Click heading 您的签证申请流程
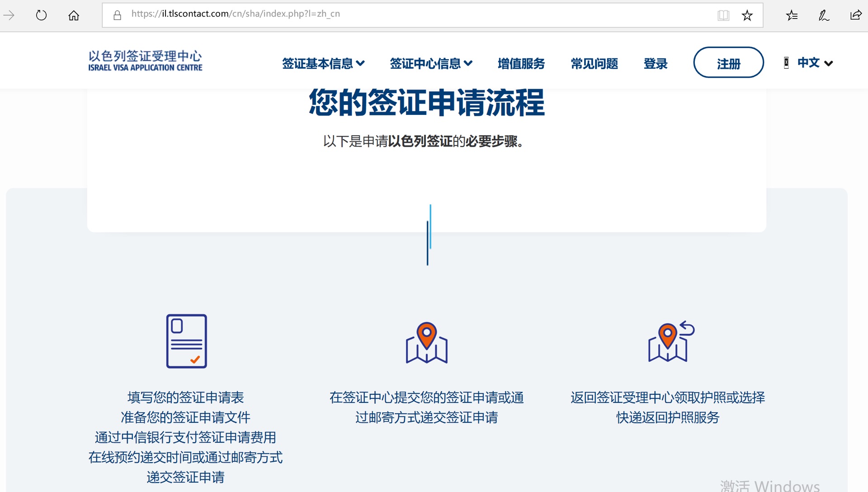This screenshot has height=492, width=868. [x=427, y=103]
